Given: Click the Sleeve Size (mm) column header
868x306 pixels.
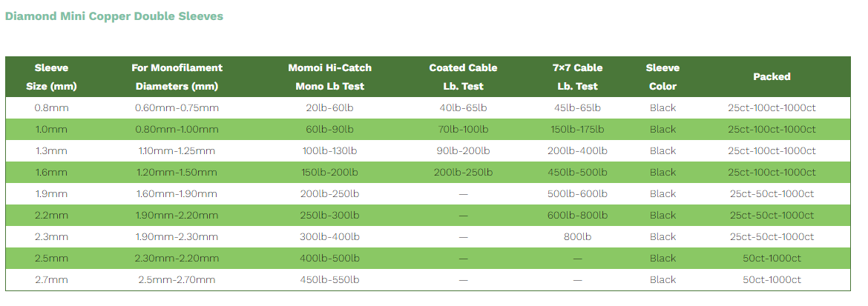Looking at the screenshot, I should coord(51,77).
